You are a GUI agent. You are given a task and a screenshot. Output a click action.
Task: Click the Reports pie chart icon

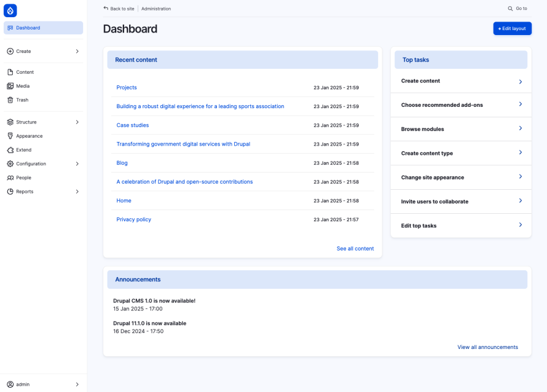click(10, 192)
